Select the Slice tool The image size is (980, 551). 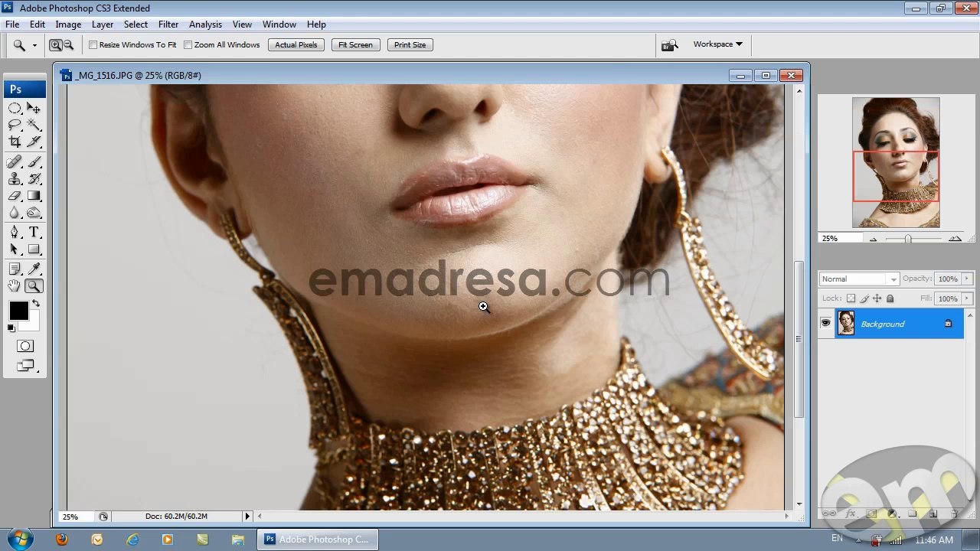[34, 142]
